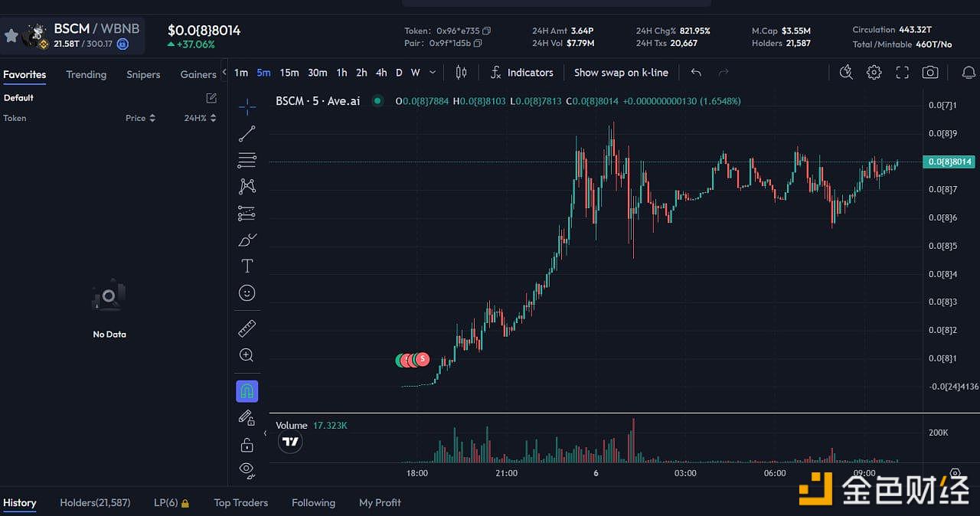This screenshot has width=980, height=516.
Task: Open the Indicators panel
Action: 521,73
